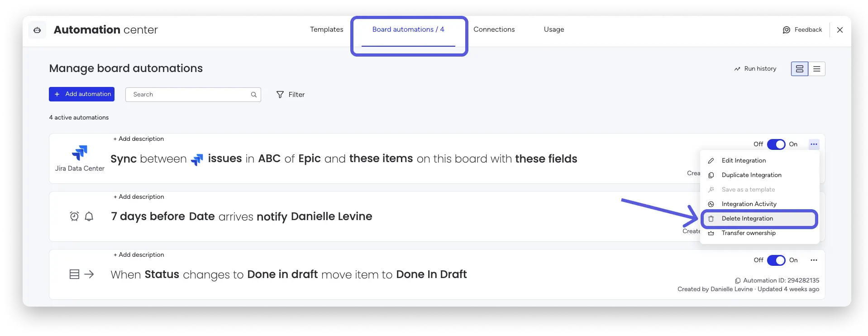Close the Automation center dialog
The height and width of the screenshot is (336, 868).
[x=840, y=30]
